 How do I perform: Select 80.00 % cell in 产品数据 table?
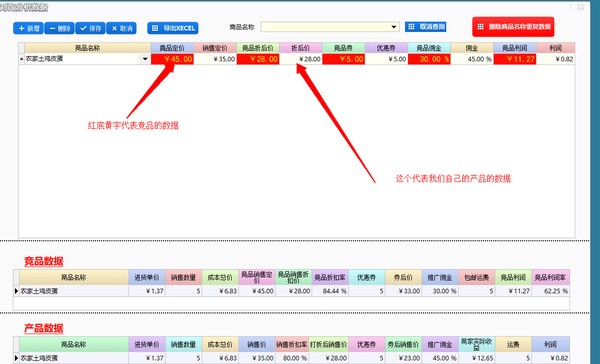click(292, 358)
